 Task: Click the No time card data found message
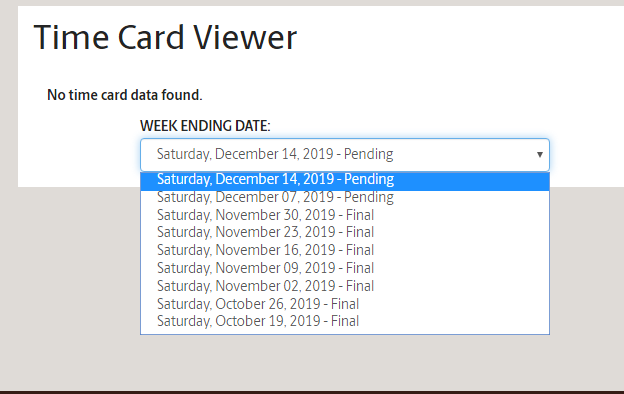pos(125,95)
